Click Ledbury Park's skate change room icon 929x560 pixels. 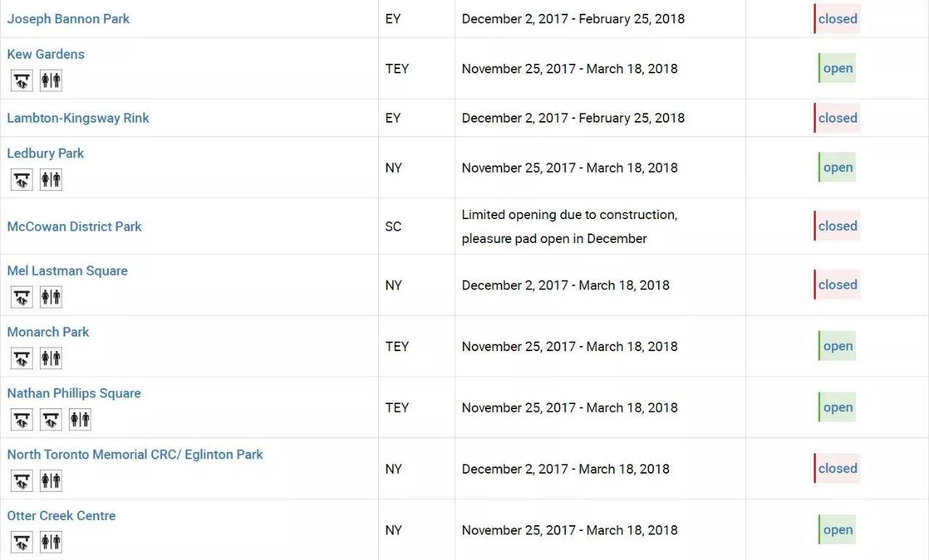(22, 180)
